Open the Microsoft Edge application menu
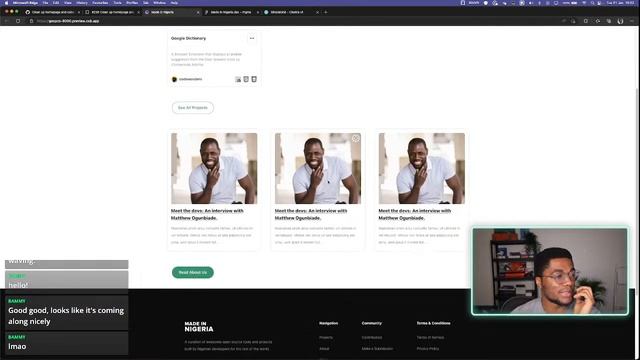Screen dimensions: 640x360 (x=25, y=3)
